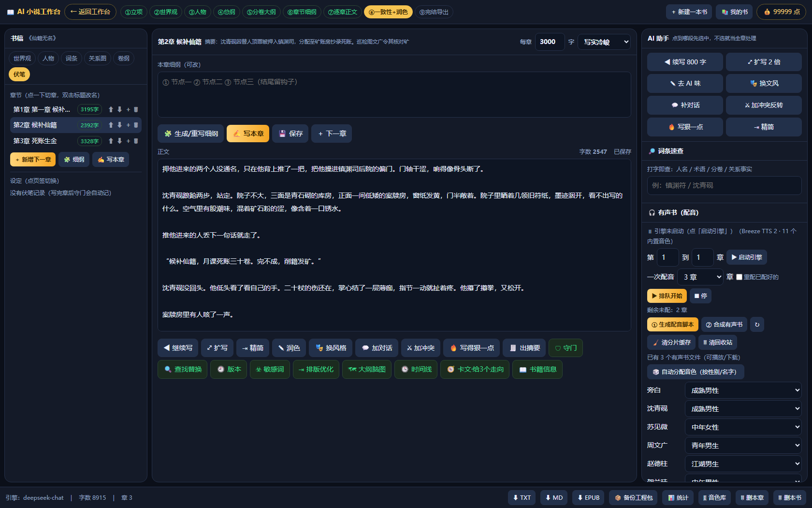
Task: Click the 停 stop button
Action: coord(700,296)
